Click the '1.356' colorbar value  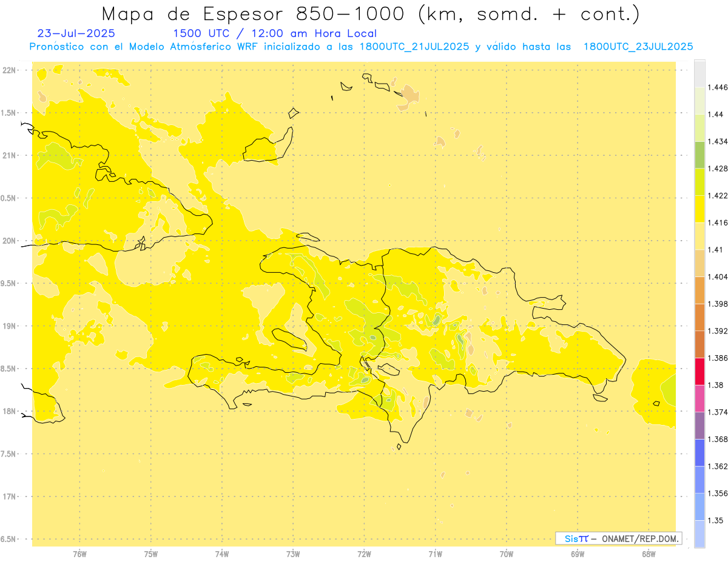coord(718,493)
